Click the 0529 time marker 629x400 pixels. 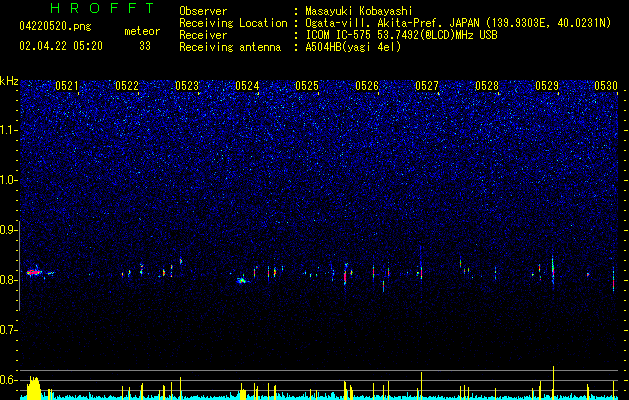pyautogui.click(x=547, y=86)
